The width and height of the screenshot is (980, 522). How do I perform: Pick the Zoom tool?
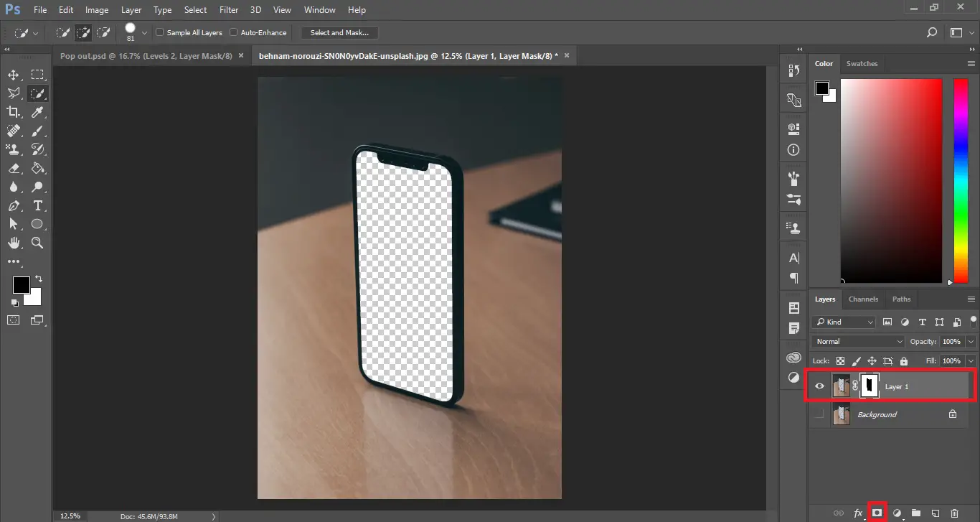tap(37, 243)
